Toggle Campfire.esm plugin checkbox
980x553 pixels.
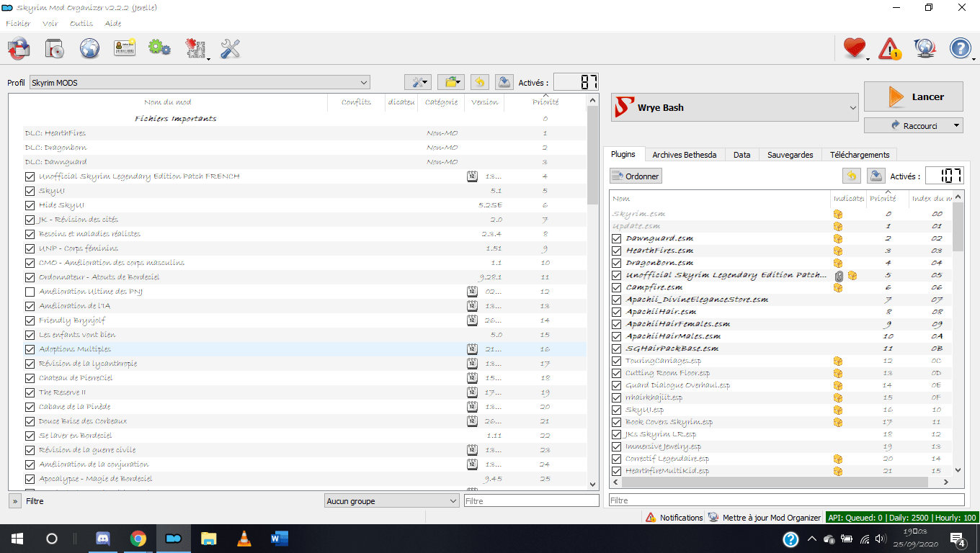[617, 287]
